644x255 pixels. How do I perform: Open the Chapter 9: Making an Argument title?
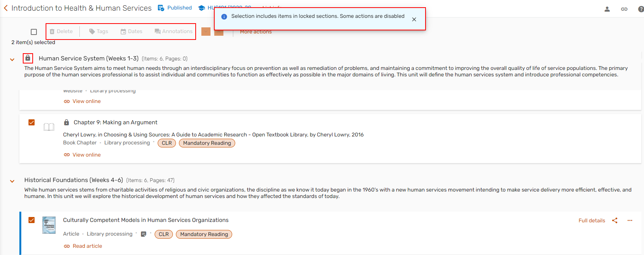[116, 122]
